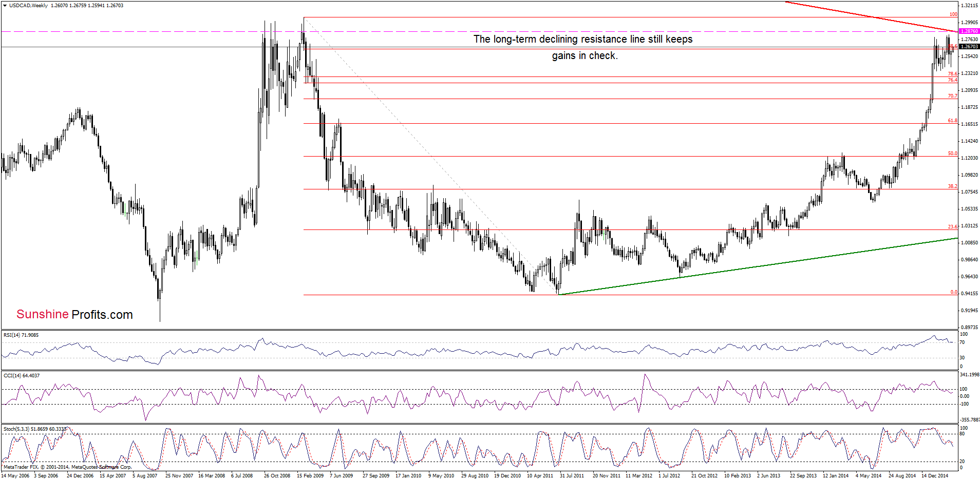The image size is (980, 480).
Task: Click the MetaTrader FIX copyright text
Action: point(67,467)
